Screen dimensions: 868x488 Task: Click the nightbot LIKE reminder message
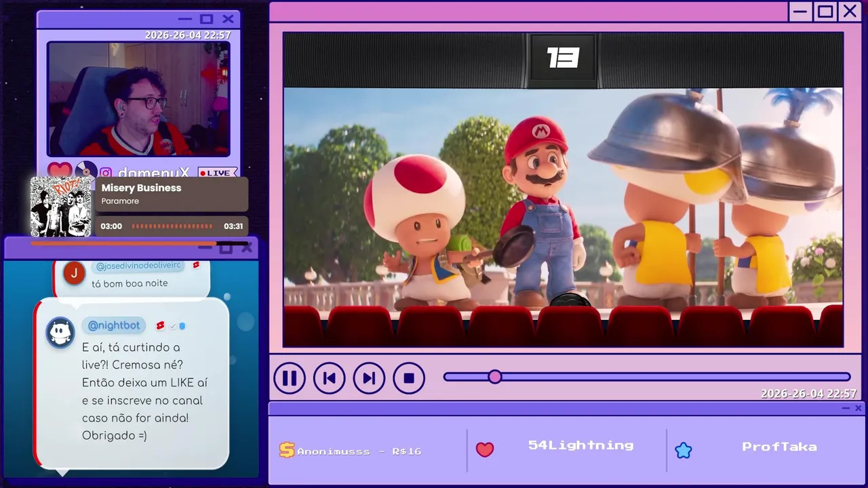coord(145,392)
